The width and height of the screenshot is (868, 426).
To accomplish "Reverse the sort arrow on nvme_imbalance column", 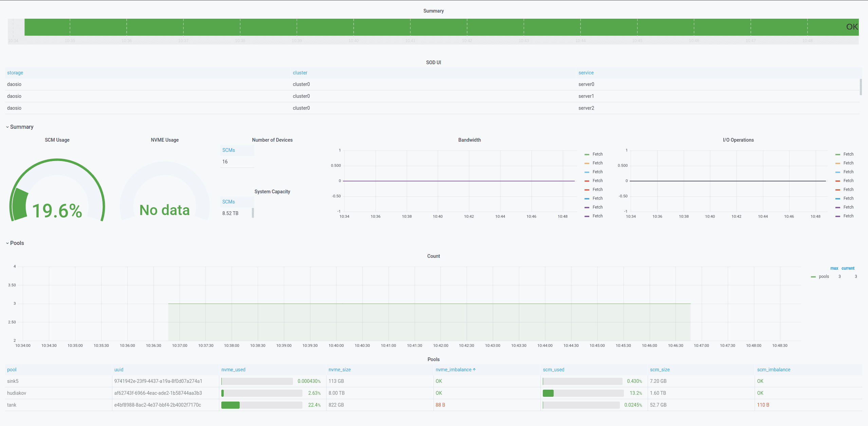I will click(474, 369).
